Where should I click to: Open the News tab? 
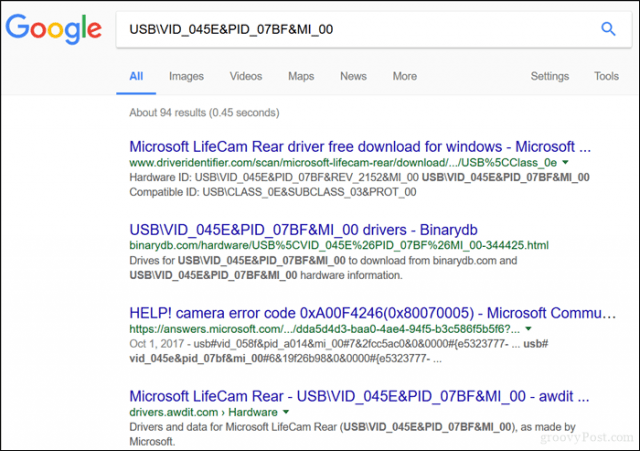pyautogui.click(x=353, y=76)
